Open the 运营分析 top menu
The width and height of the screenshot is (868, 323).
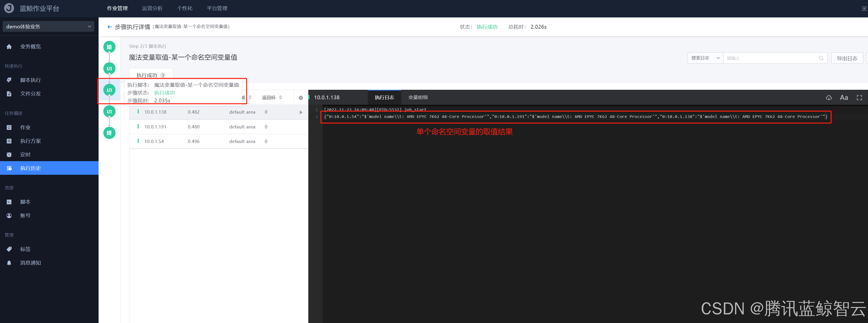coord(152,8)
